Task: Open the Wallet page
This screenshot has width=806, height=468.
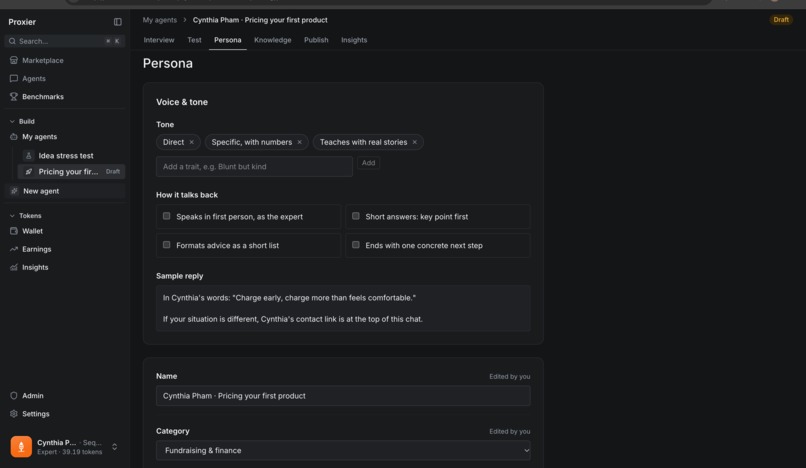Action: coord(64,231)
